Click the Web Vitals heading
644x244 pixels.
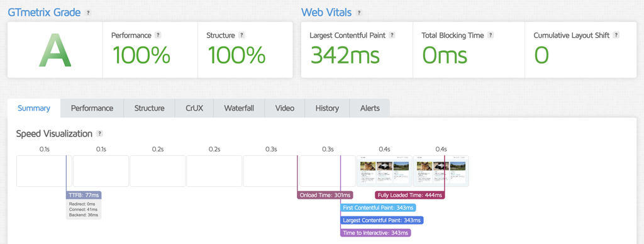(326, 13)
